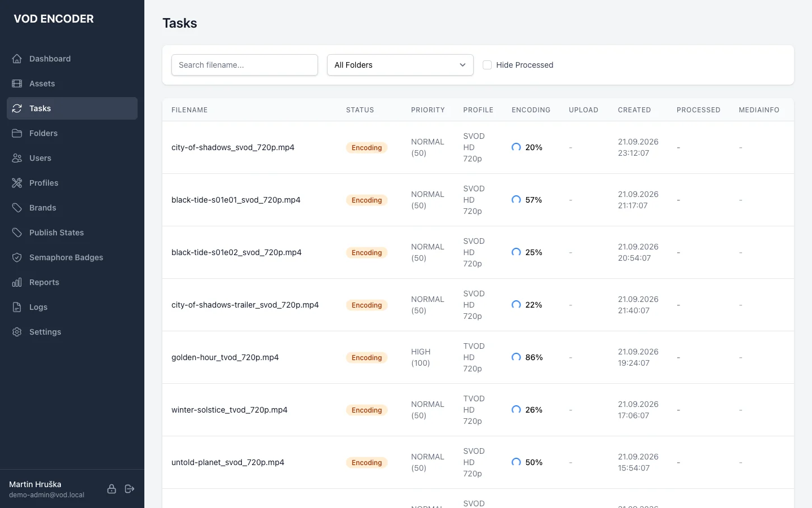Click the Status column header
This screenshot has width=812, height=508.
pos(360,110)
